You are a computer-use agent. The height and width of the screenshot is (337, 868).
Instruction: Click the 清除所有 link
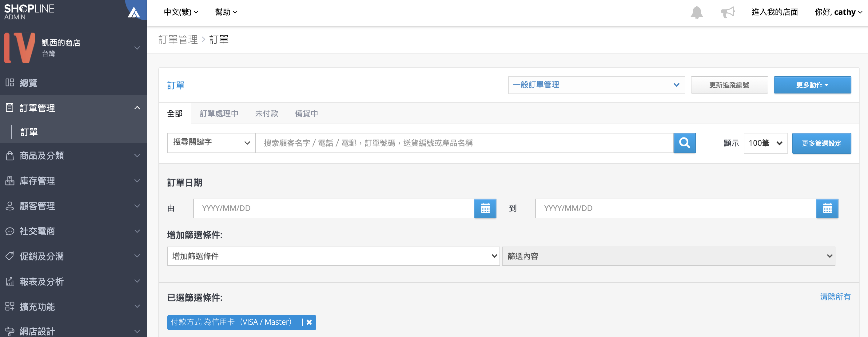(x=835, y=297)
